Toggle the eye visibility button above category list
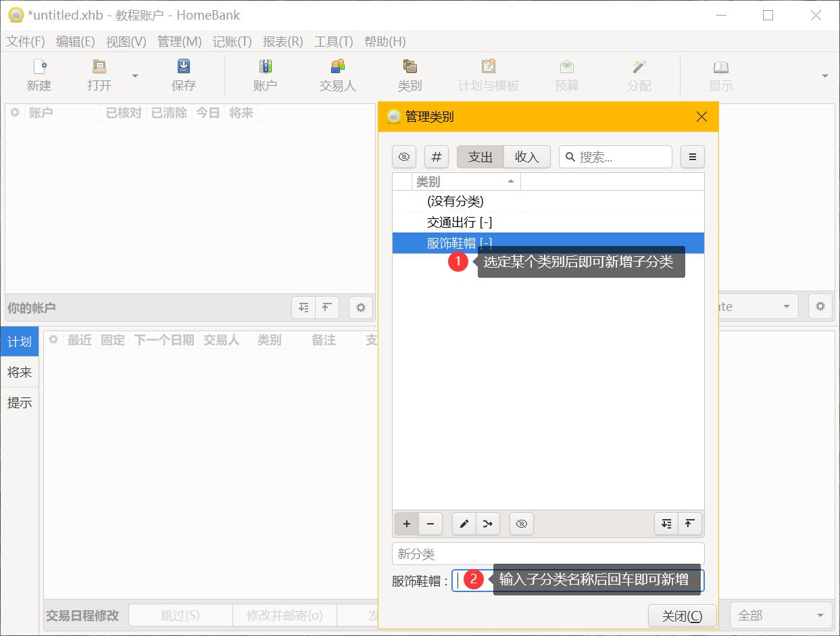Image resolution: width=840 pixels, height=636 pixels. 404,157
